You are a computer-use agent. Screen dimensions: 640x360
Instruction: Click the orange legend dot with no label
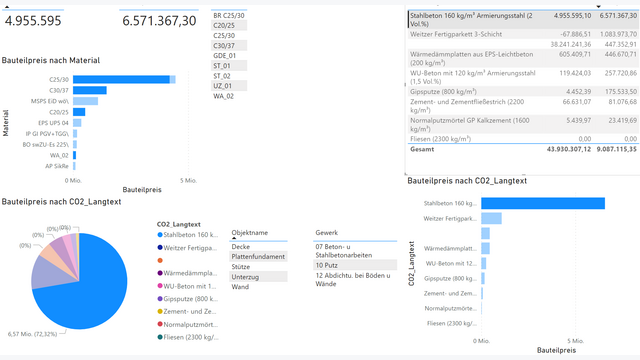click(x=160, y=260)
